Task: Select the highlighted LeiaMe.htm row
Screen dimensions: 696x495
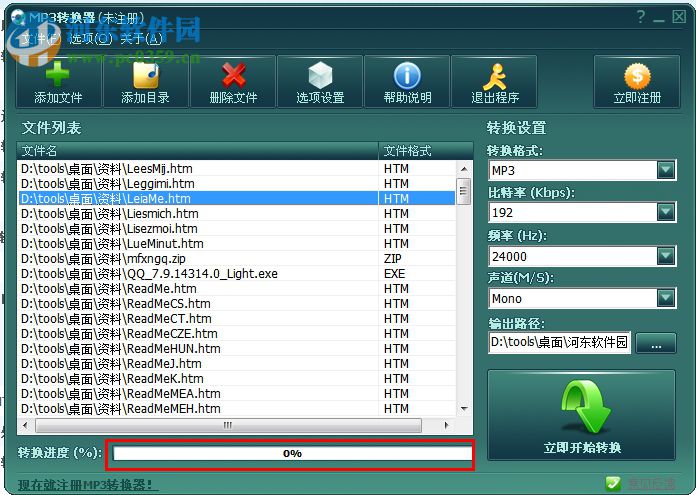Action: click(x=237, y=198)
